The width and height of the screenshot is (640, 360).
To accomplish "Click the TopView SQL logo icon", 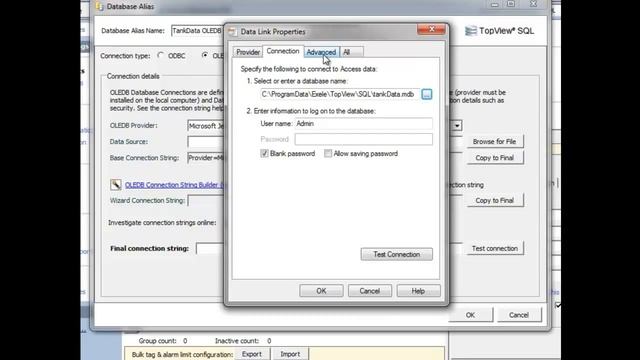I will click(x=471, y=31).
